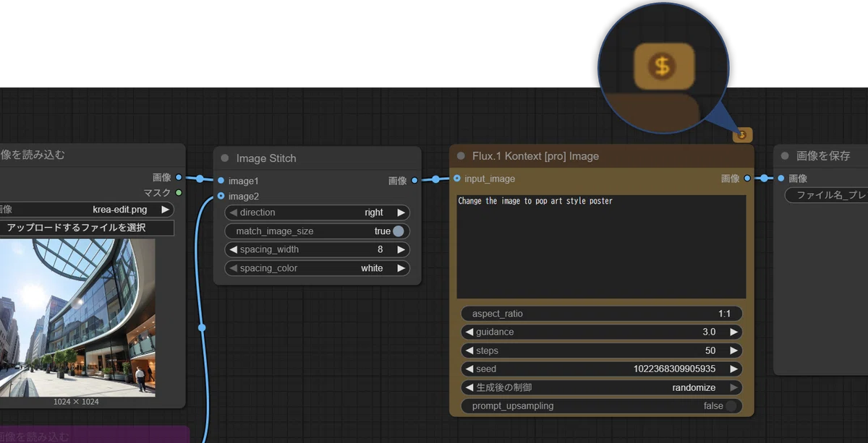868x443 pixels.
Task: Decrease direction value with left arrow
Action: (x=233, y=212)
